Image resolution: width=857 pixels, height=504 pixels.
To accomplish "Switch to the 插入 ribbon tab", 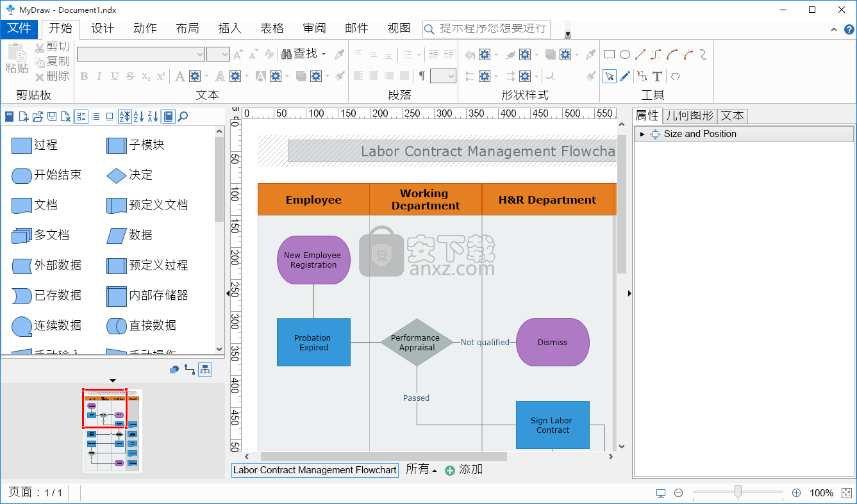I will click(229, 28).
